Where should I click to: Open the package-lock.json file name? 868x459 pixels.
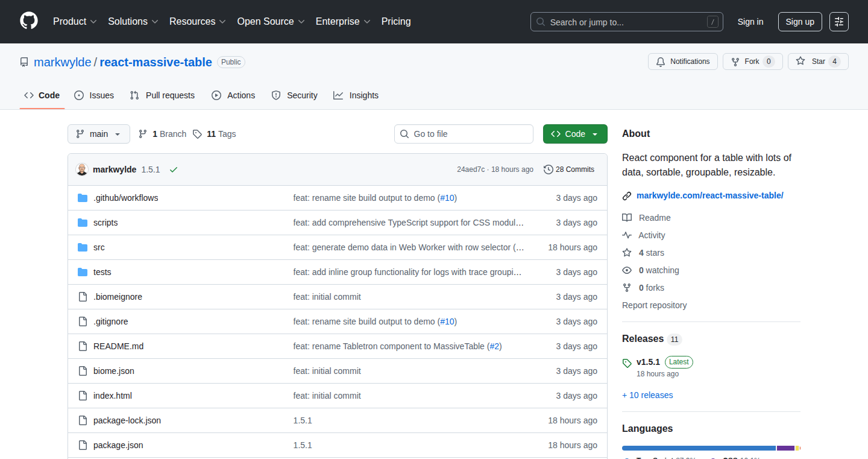pos(127,420)
